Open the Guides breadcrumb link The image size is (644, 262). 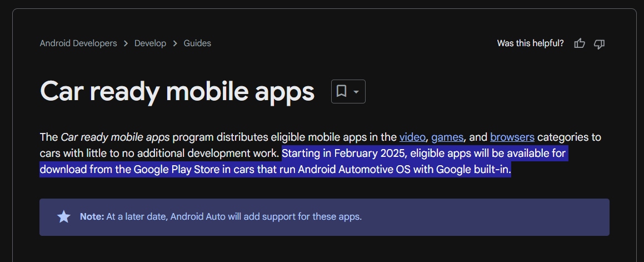click(197, 43)
